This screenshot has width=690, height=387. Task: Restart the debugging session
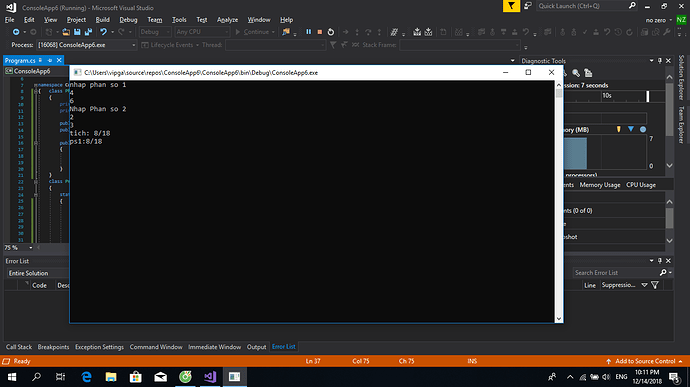(331, 32)
